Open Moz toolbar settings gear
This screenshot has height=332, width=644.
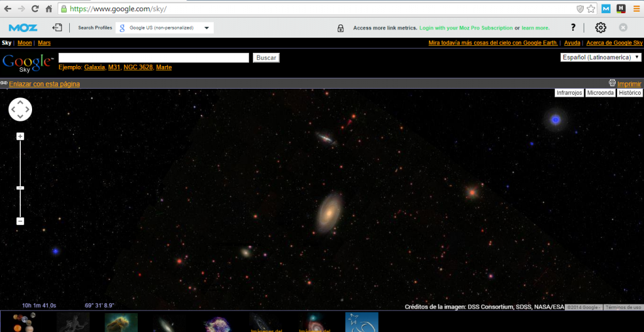point(601,28)
